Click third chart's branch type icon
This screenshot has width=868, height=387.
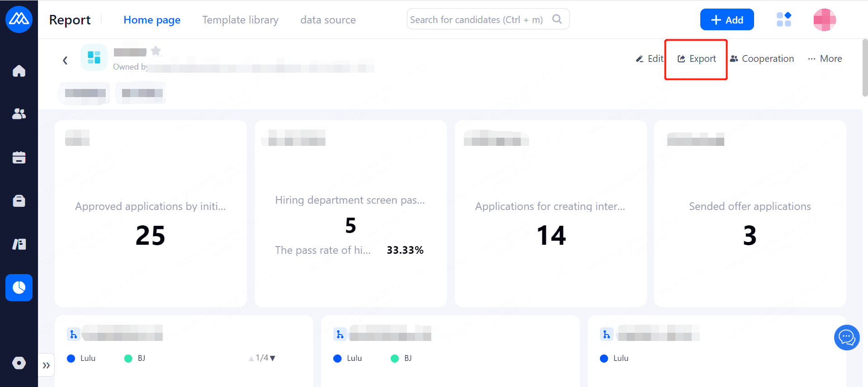607,334
